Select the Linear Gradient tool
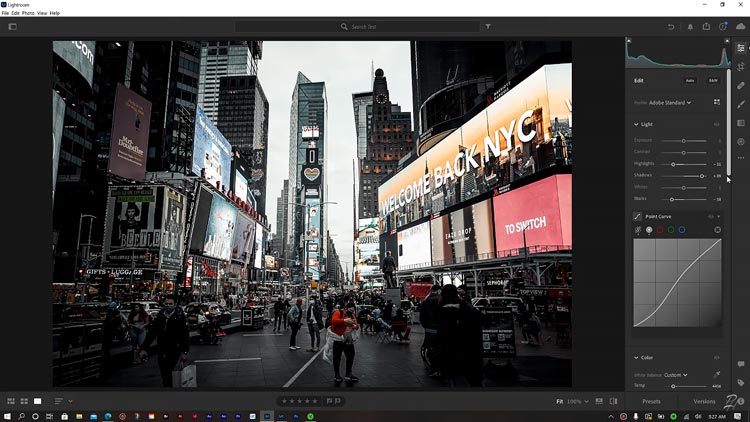 coord(741,123)
